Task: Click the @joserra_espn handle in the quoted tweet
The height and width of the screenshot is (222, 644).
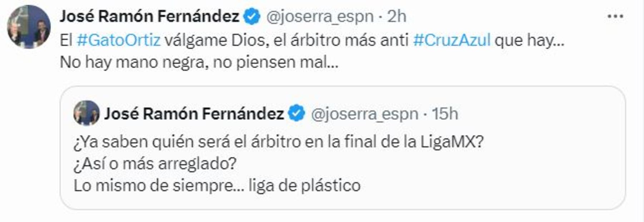Action: point(365,114)
